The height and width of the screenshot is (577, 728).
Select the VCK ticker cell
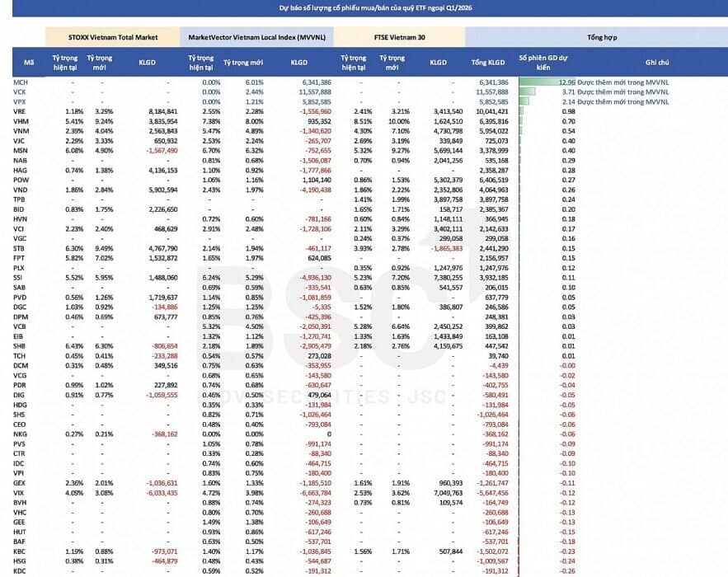20,92
